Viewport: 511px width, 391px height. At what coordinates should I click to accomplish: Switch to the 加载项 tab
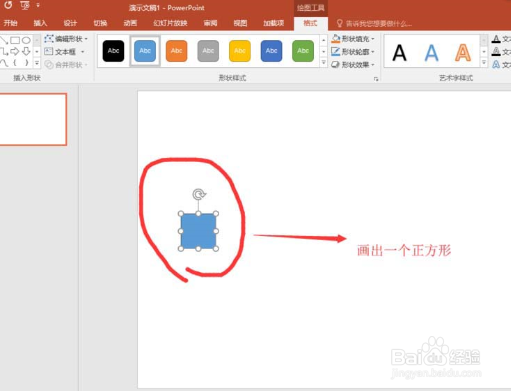[274, 23]
